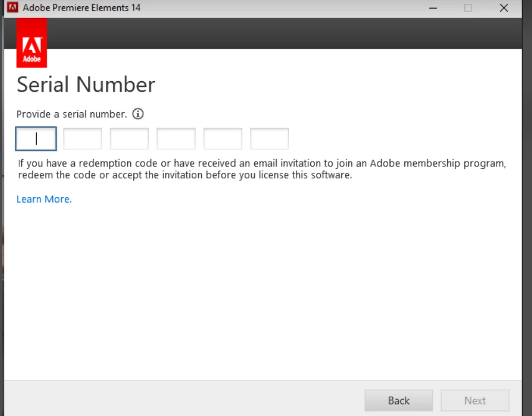Screen dimensions: 532x416
Task: Go back with the Back button
Action: coord(399,400)
